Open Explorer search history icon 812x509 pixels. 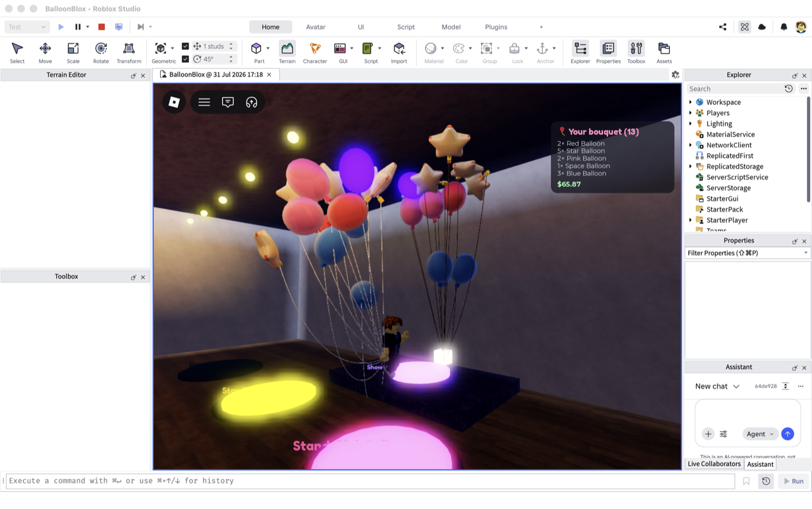tap(789, 89)
